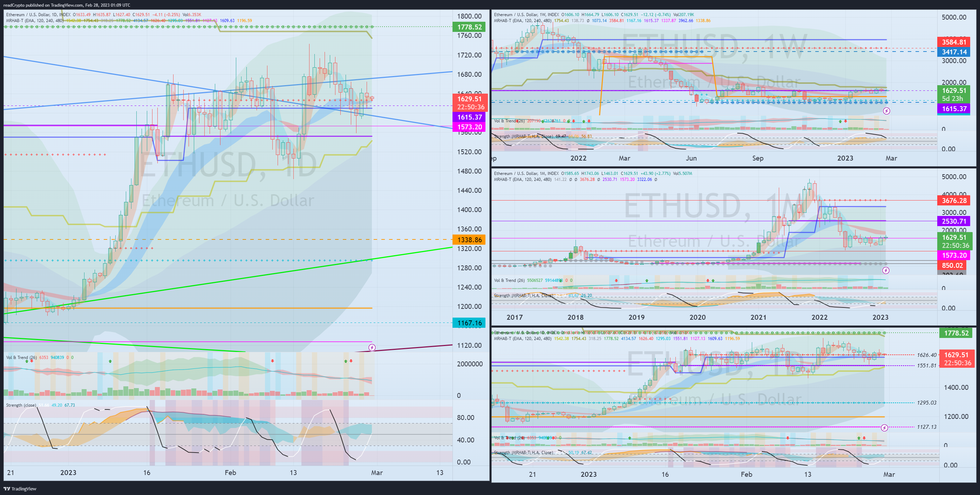Click the lightning bolt icon on weekly chart

886,111
